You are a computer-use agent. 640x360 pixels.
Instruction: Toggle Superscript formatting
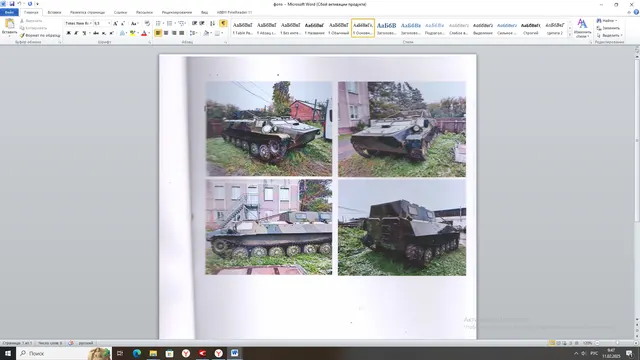point(111,33)
